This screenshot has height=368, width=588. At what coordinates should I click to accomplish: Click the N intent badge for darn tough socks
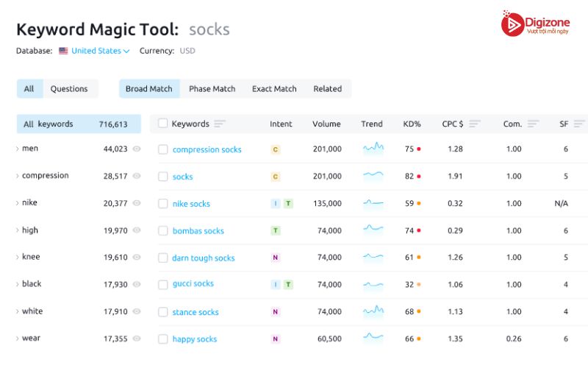pyautogui.click(x=275, y=258)
